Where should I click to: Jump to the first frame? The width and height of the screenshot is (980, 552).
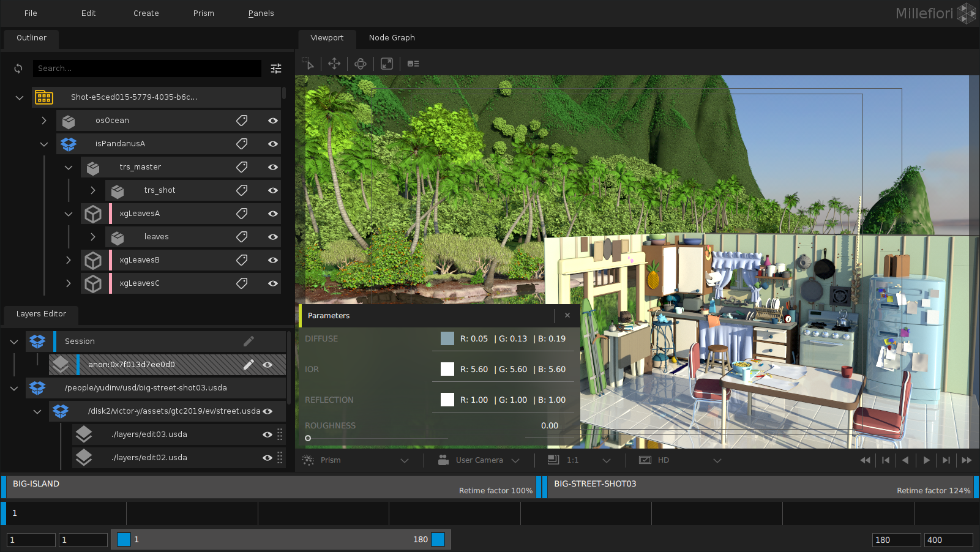[x=885, y=460]
